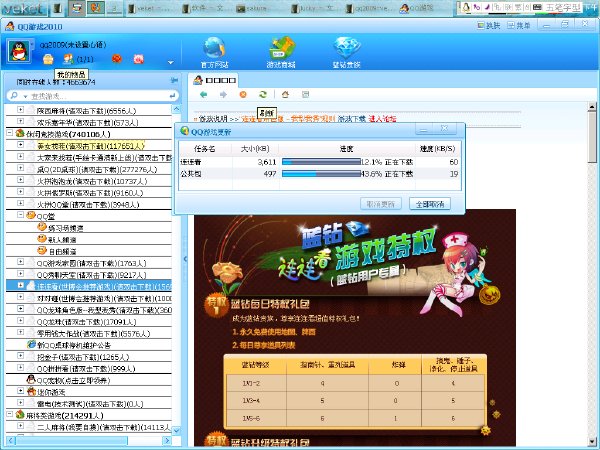Image resolution: width=600 pixels, height=450 pixels.
Task: Minimize the QQ游戏更新 dialog
Action: pos(424,130)
